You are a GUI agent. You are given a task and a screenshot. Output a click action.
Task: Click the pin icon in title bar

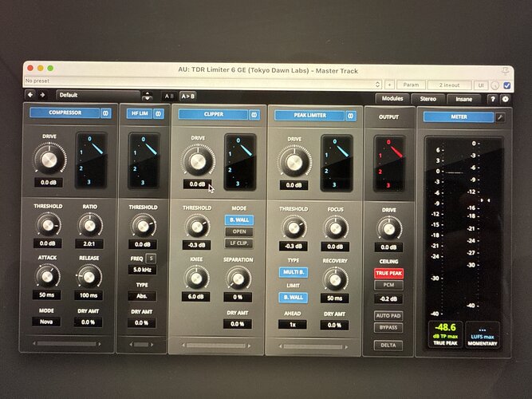505,71
